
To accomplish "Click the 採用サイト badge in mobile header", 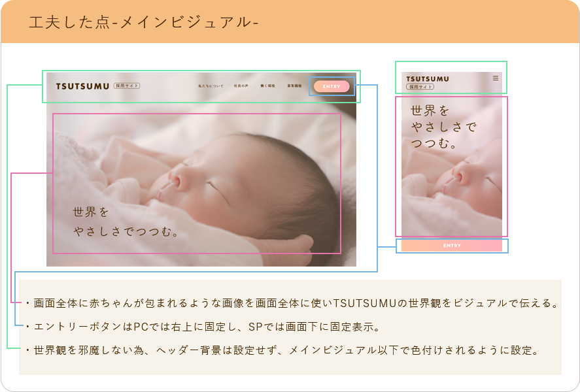I will coord(420,86).
